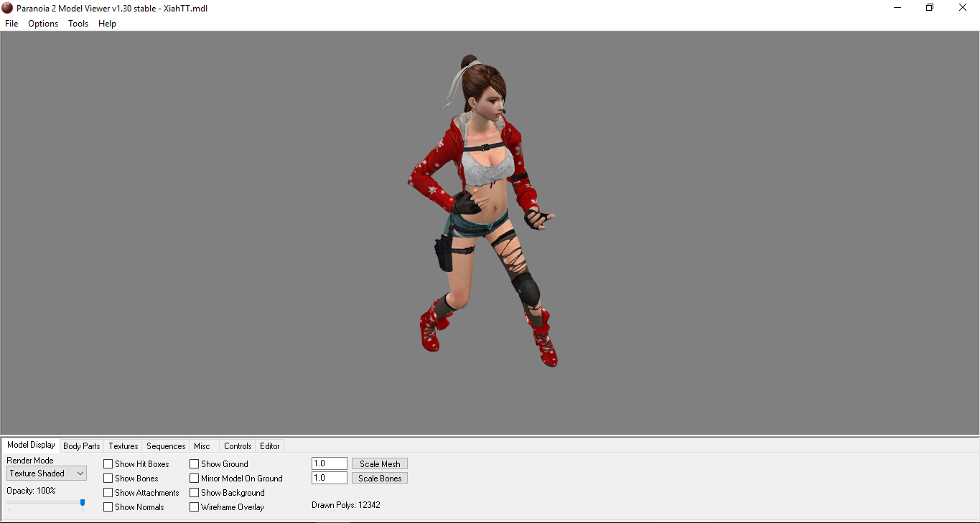Click the Scale Mesh button
This screenshot has width=980, height=523.
point(380,464)
